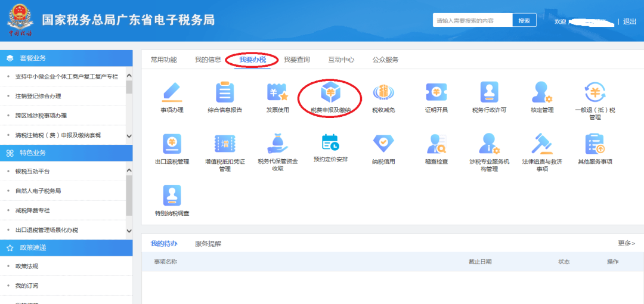
Task: Open the 法律追责与救济事项 icon
Action: tap(541, 144)
